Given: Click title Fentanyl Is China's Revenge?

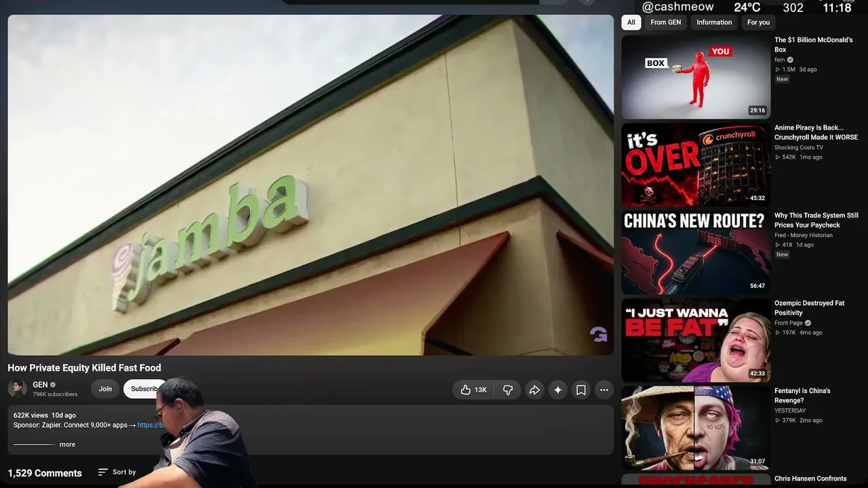Looking at the screenshot, I should click(x=802, y=396).
